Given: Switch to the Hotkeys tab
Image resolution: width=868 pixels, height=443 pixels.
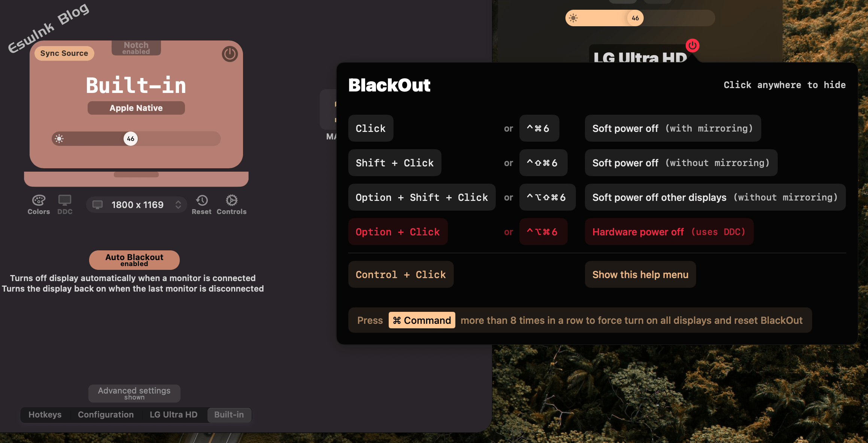Looking at the screenshot, I should point(45,415).
